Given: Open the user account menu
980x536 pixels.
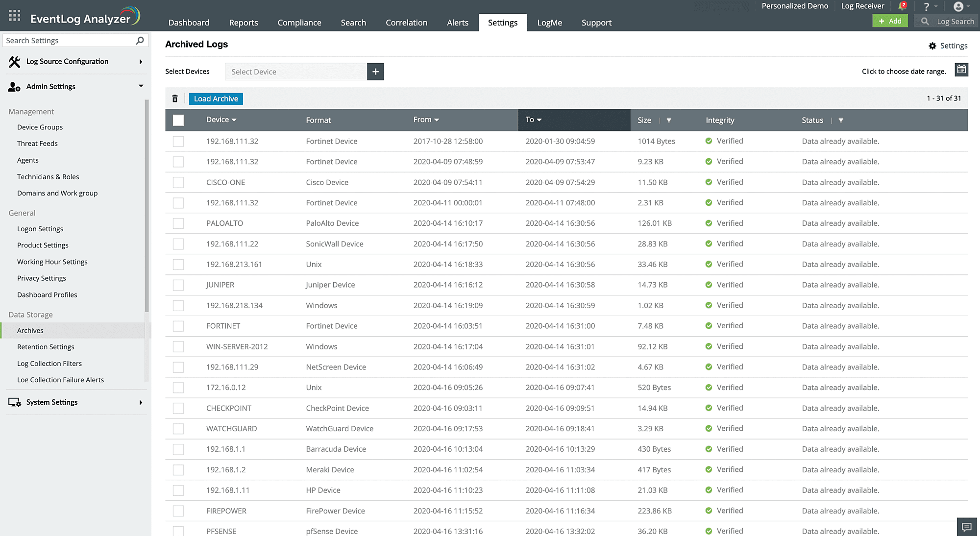Looking at the screenshot, I should click(x=959, y=6).
